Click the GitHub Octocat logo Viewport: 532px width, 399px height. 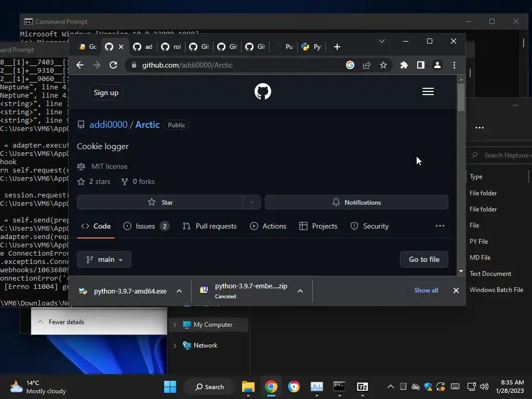pos(262,91)
